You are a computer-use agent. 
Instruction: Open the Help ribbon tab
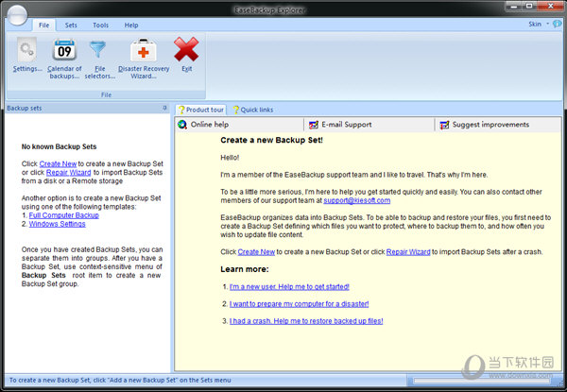131,26
